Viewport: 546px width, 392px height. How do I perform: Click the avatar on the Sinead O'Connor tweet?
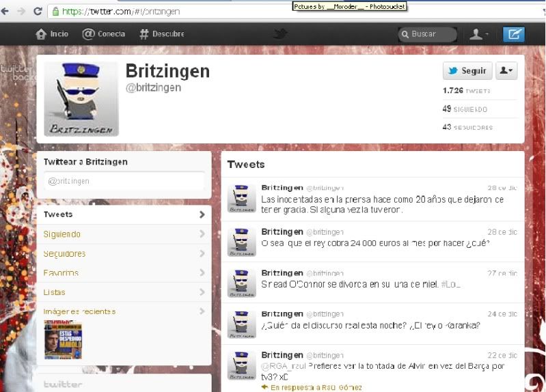(x=242, y=283)
